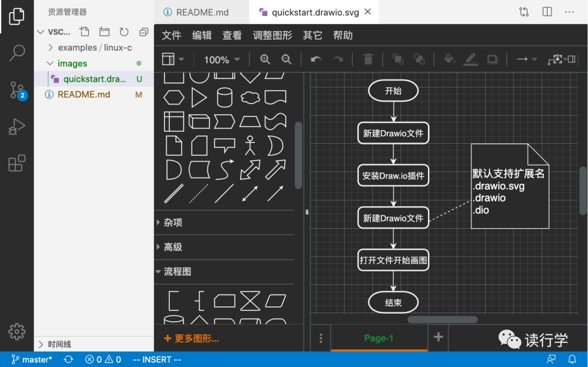Send selection to back
The image size is (588, 367).
point(419,59)
